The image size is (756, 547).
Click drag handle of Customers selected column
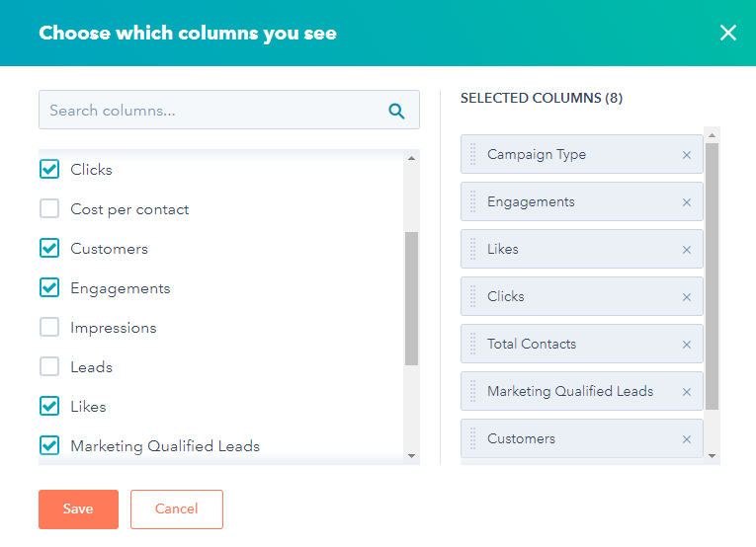coord(472,438)
